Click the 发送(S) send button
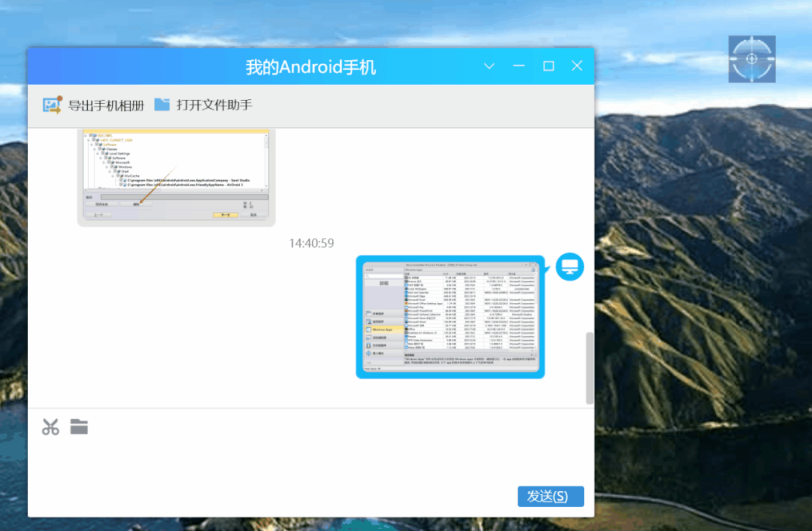The image size is (812, 531). tap(550, 496)
